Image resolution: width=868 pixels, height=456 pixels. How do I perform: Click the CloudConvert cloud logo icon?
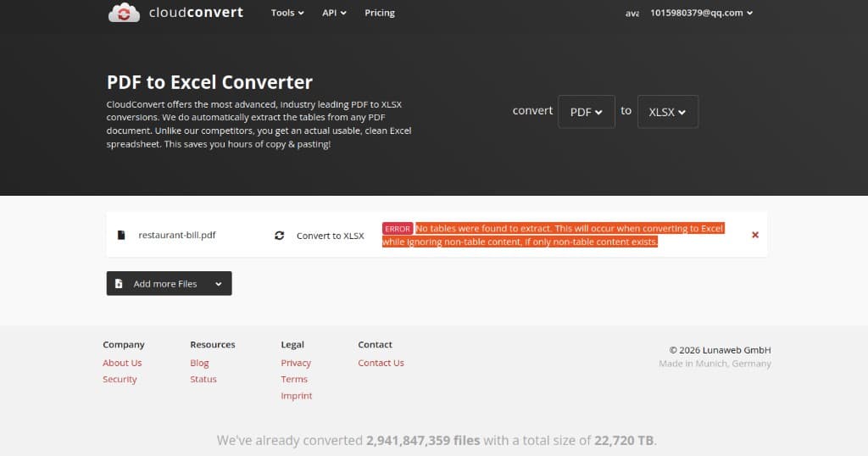click(x=124, y=12)
